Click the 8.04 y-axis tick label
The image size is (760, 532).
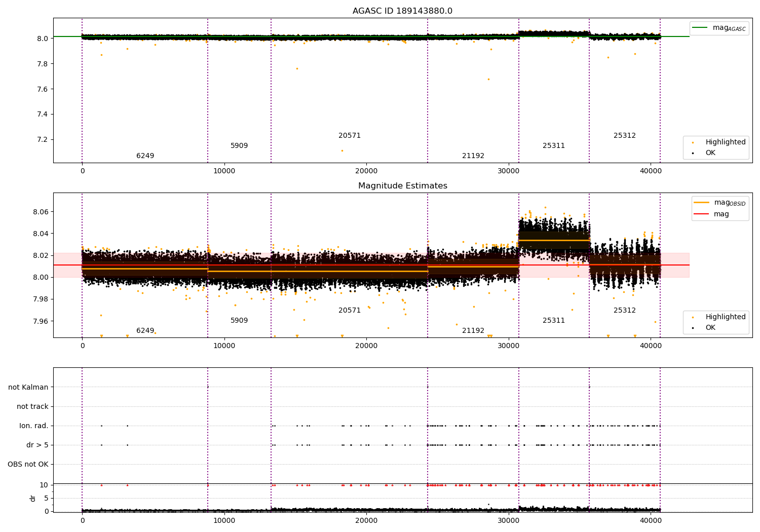[x=41, y=234]
